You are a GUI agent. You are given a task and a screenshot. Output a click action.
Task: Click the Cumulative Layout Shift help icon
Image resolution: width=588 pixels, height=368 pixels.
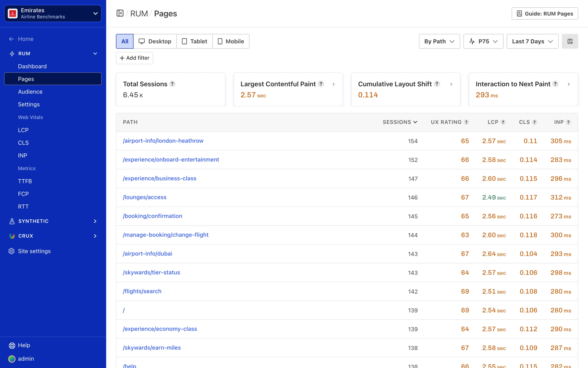[x=437, y=84]
